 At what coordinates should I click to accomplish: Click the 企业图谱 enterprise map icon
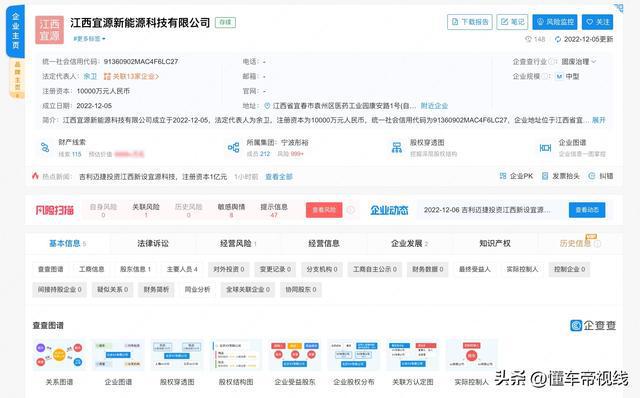click(545, 147)
